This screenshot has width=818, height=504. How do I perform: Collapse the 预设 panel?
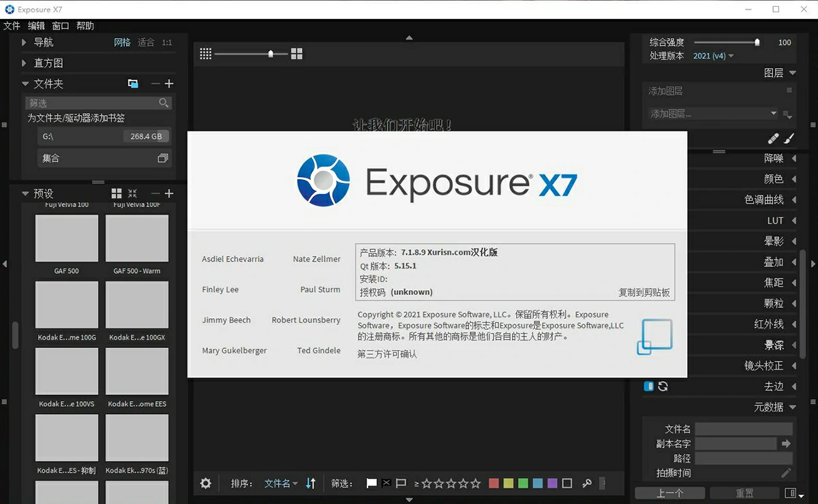(x=25, y=193)
